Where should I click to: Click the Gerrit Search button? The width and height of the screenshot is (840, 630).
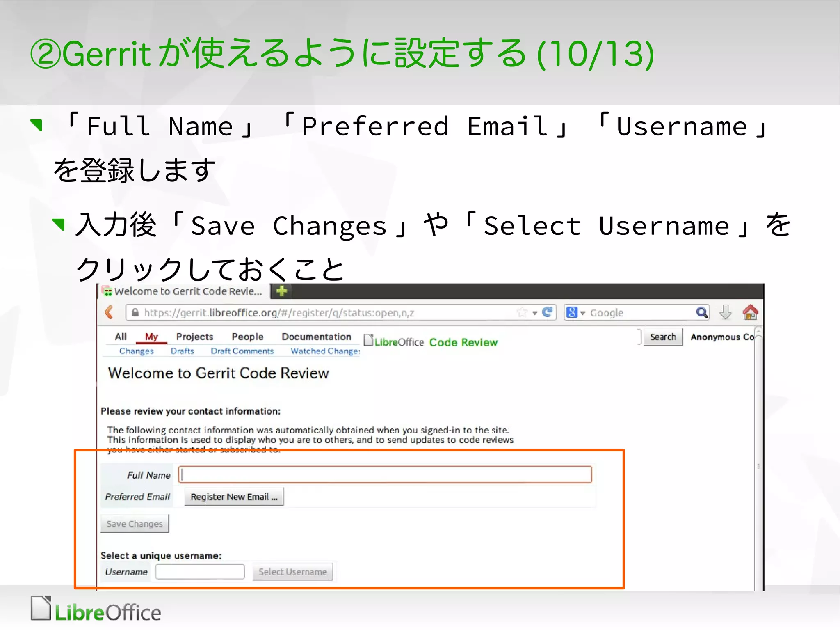coord(663,337)
